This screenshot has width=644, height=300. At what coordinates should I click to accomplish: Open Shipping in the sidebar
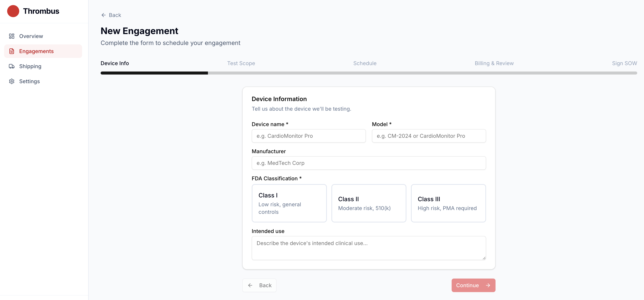(30, 66)
